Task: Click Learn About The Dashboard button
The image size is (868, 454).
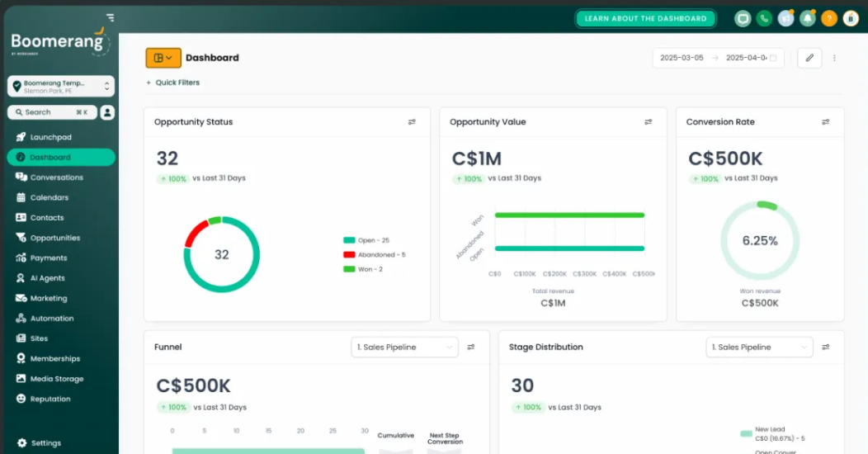Action: 645,18
